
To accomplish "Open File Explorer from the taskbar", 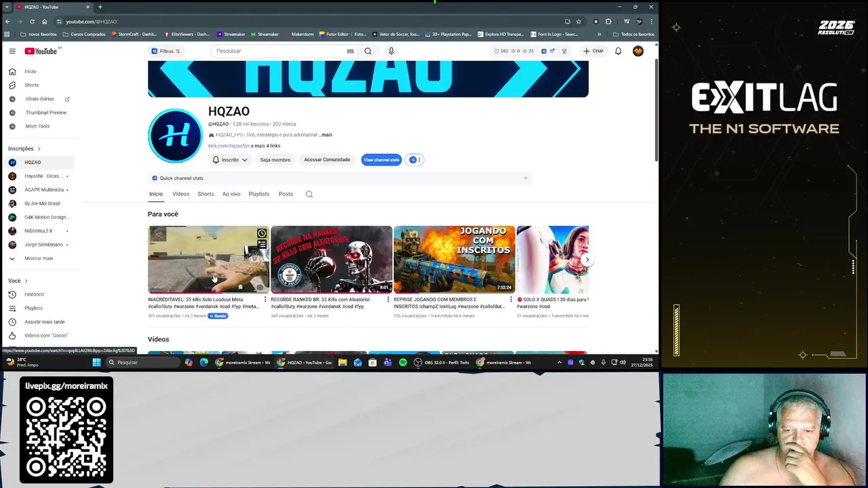I will point(342,363).
